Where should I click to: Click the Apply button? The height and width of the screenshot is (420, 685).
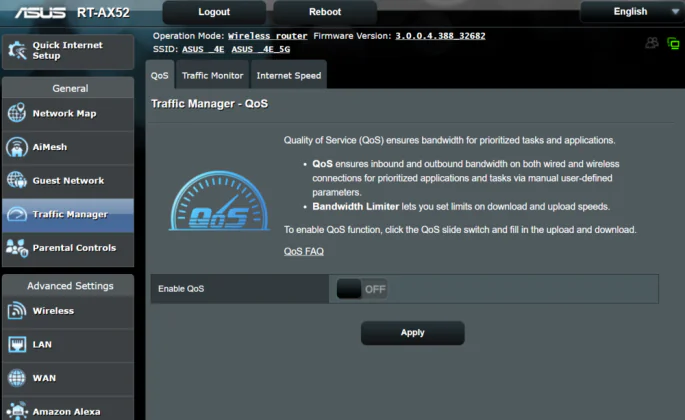coord(412,333)
